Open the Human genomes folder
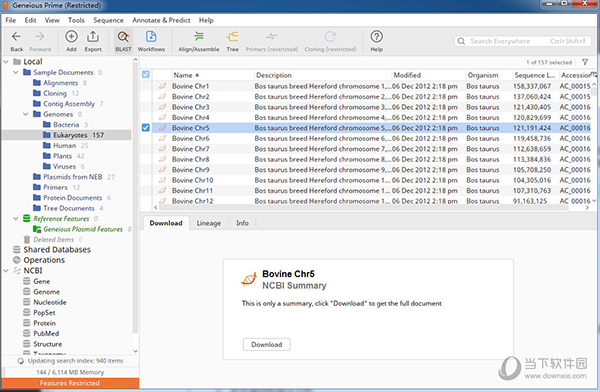 (x=65, y=145)
